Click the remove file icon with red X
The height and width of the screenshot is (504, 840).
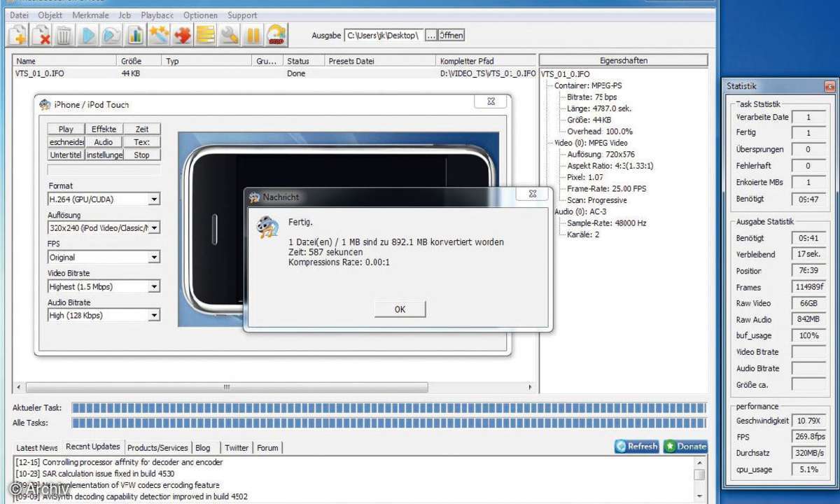coord(41,35)
